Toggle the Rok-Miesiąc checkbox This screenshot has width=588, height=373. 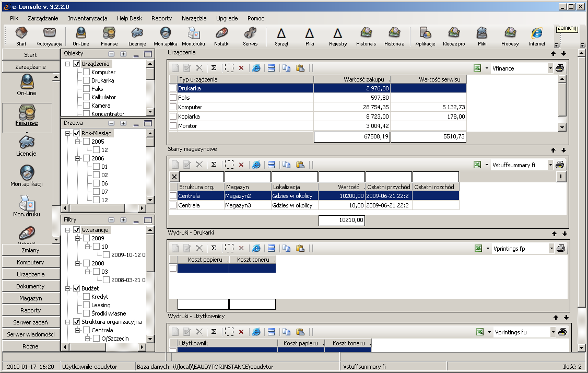[76, 133]
